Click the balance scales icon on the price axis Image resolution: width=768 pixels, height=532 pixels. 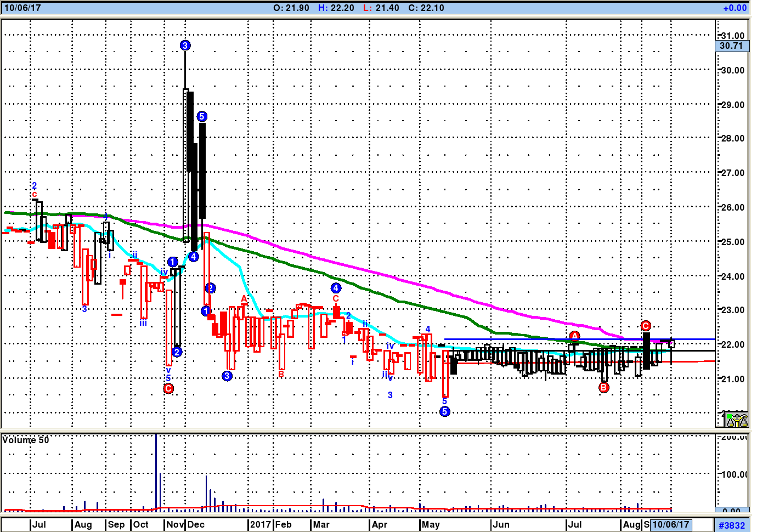(736, 420)
